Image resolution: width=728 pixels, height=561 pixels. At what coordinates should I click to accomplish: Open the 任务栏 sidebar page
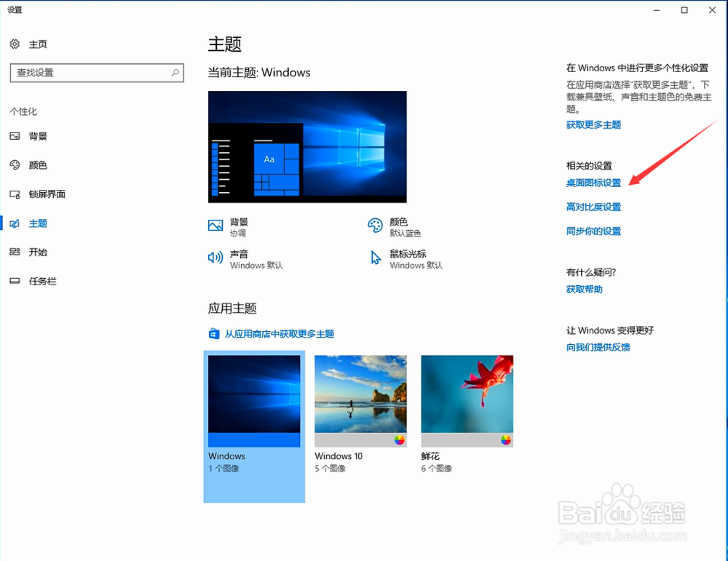point(42,281)
